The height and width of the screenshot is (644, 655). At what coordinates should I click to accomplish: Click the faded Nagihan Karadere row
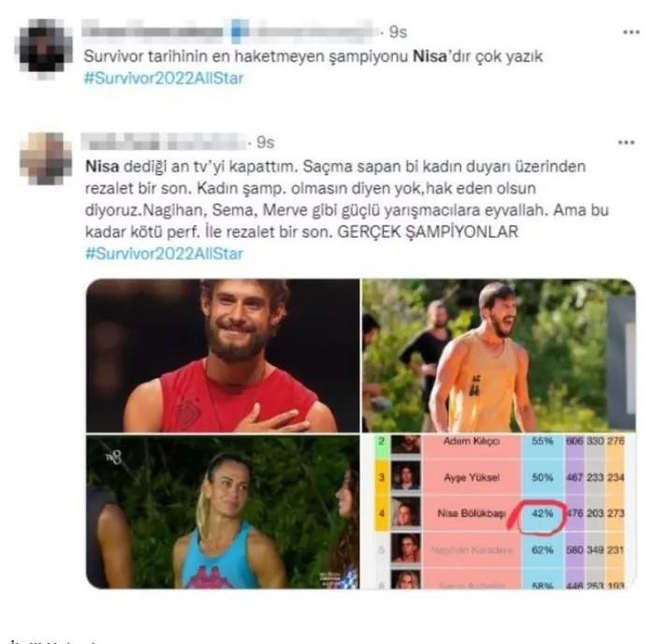[499, 549]
